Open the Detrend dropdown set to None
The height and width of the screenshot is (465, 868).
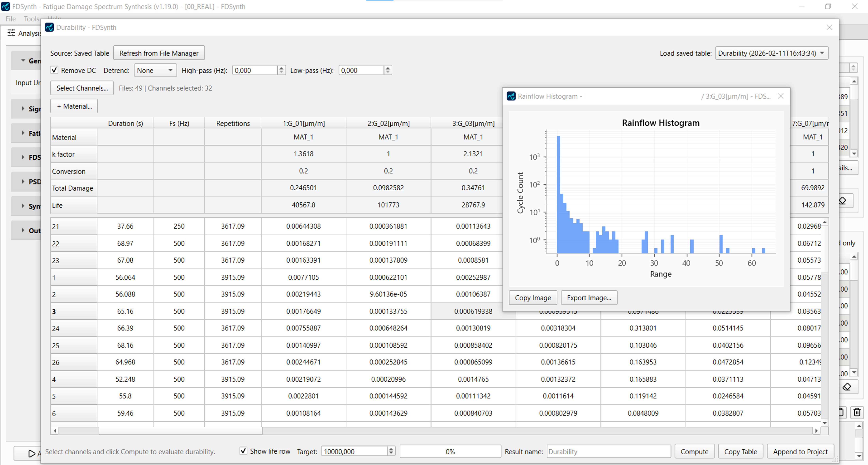tap(155, 70)
